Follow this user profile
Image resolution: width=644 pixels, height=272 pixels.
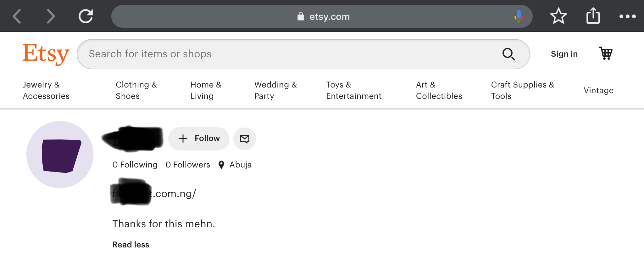coord(199,139)
